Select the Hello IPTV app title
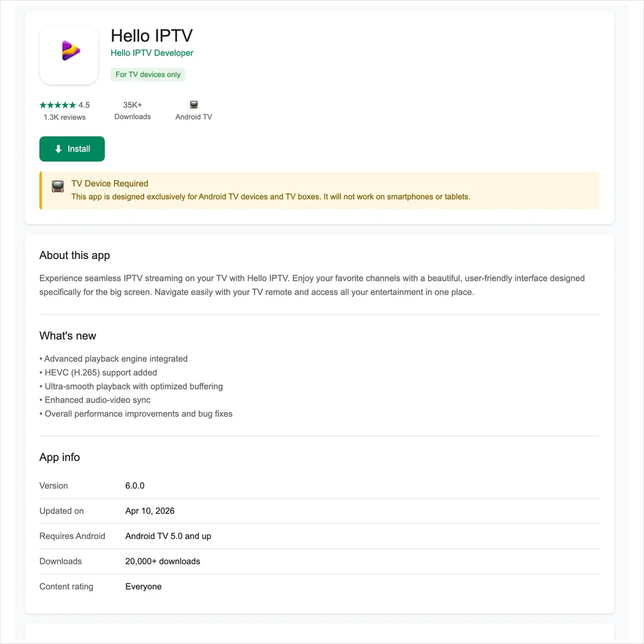 pyautogui.click(x=151, y=35)
